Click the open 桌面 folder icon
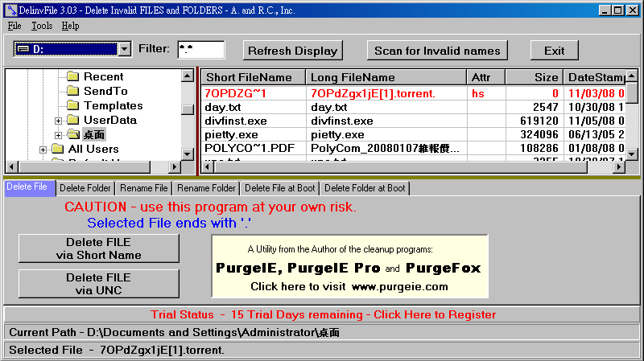The width and height of the screenshot is (644, 361). point(73,134)
